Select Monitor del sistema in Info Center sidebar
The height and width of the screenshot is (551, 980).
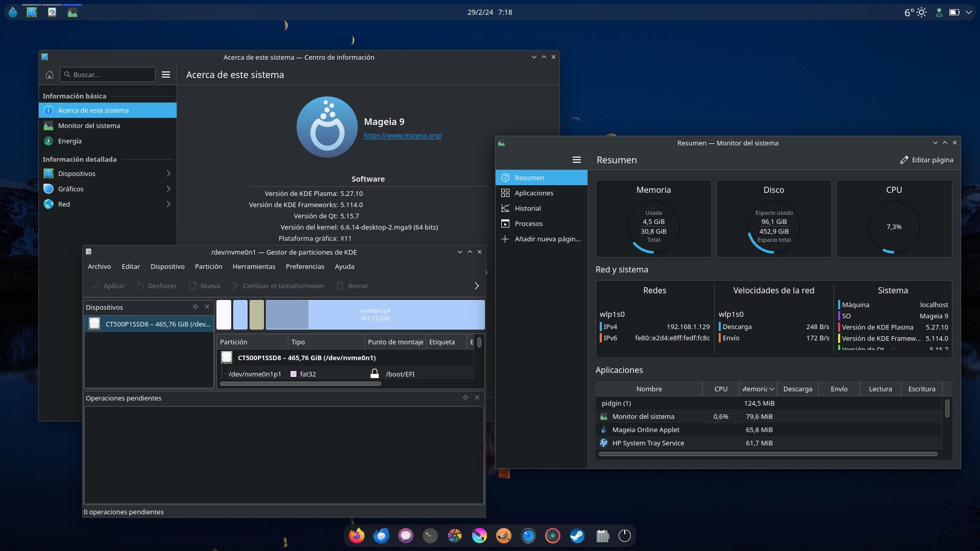[x=108, y=126]
